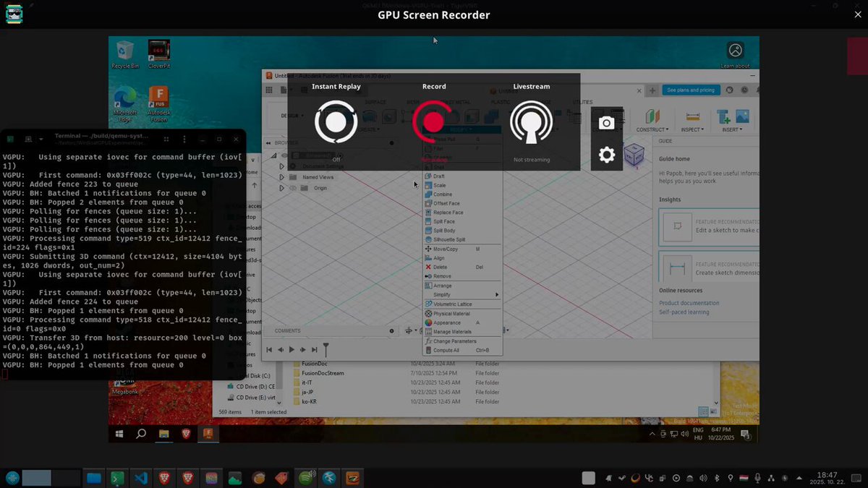Open terminal app in host taskbar
The height and width of the screenshot is (488, 868).
tap(117, 478)
